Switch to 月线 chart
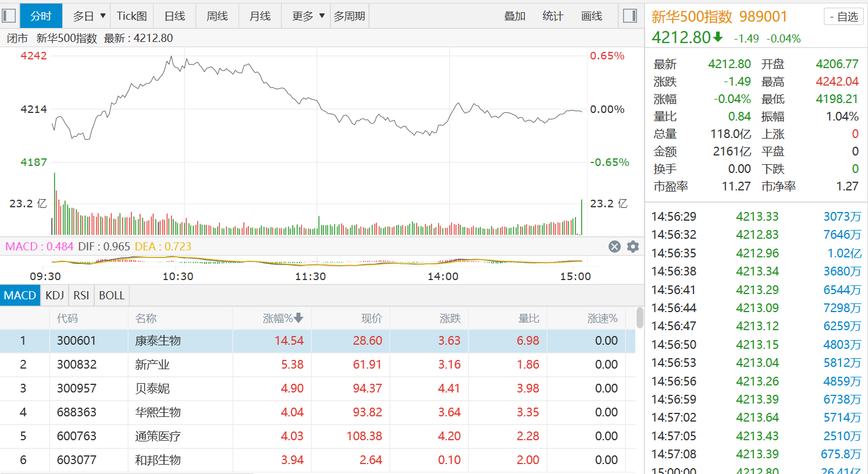868x474 pixels. [x=260, y=16]
